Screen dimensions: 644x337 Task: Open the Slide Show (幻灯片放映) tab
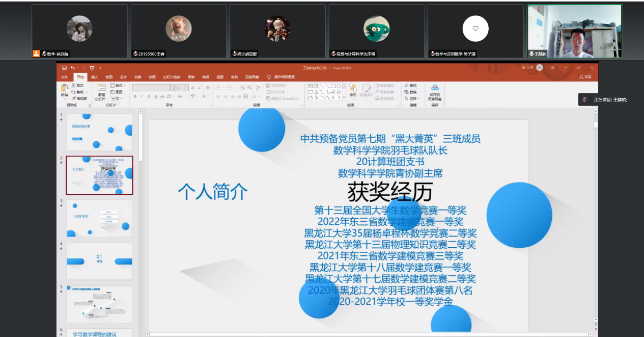(172, 77)
